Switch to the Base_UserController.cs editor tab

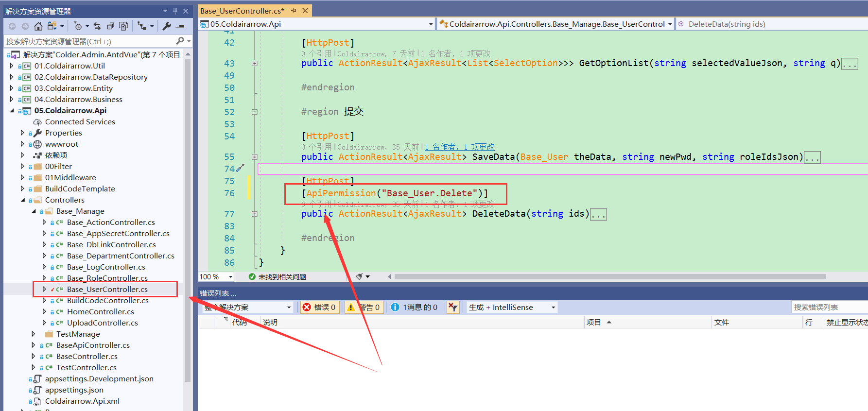coord(242,11)
